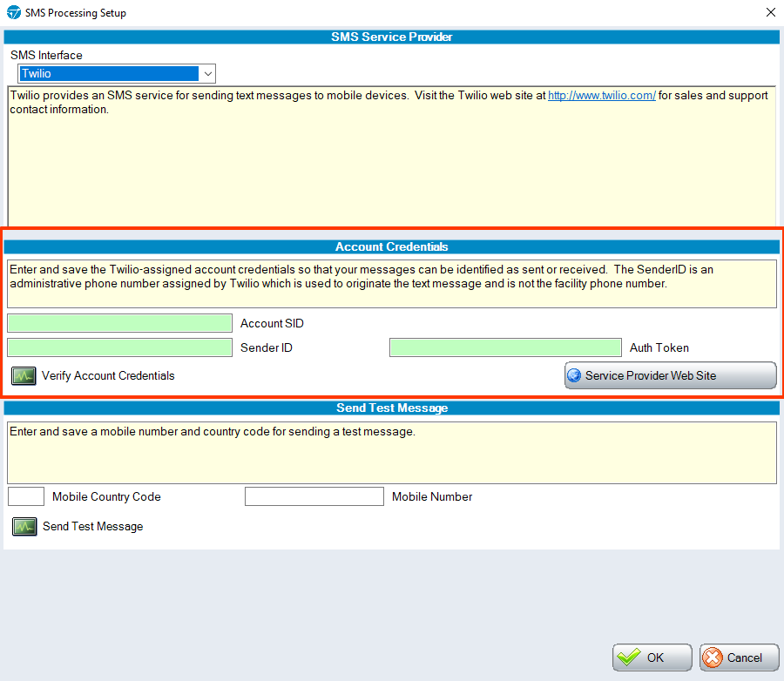The height and width of the screenshot is (681, 784).
Task: Click the test message instruction text
Action: point(213,431)
